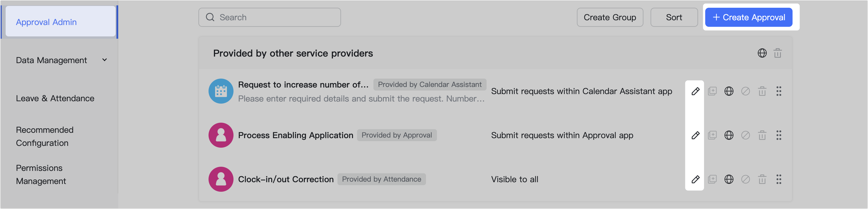Click the group header trash icon
Image resolution: width=868 pixels, height=209 pixels.
coord(778,53)
